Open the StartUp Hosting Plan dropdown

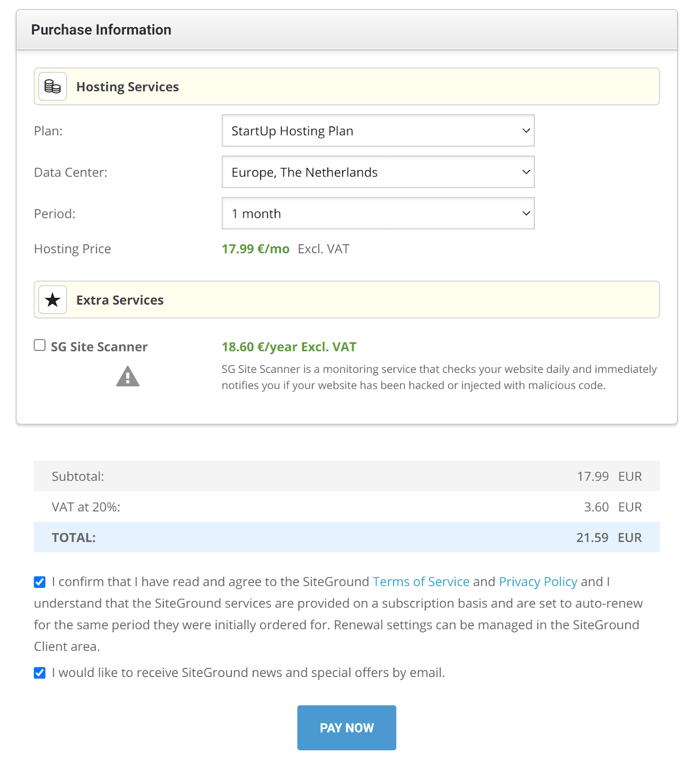point(378,130)
